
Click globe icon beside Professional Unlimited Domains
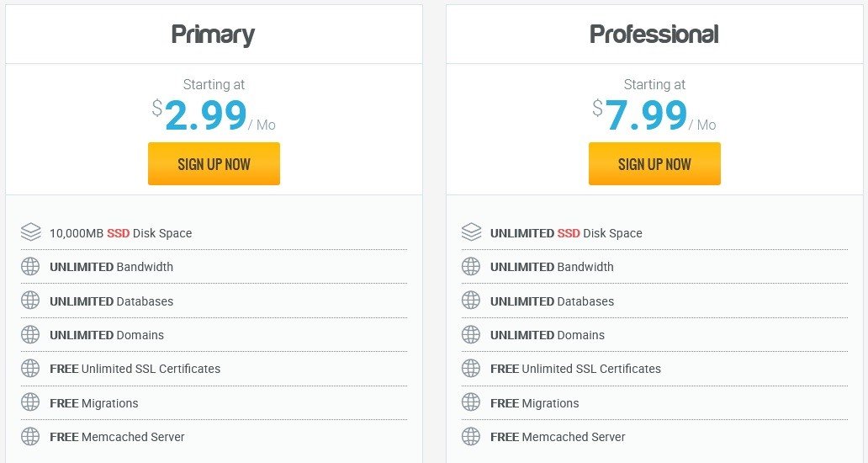(x=471, y=334)
